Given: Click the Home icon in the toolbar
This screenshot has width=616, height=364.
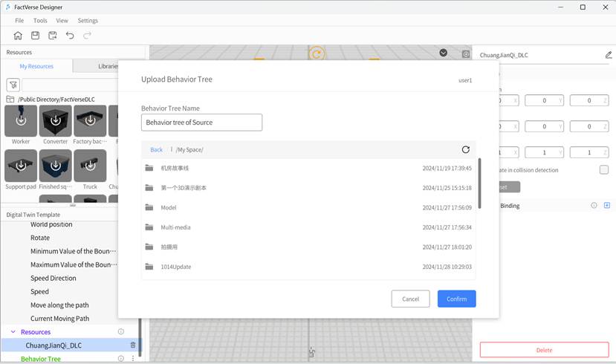Looking at the screenshot, I should (x=18, y=35).
